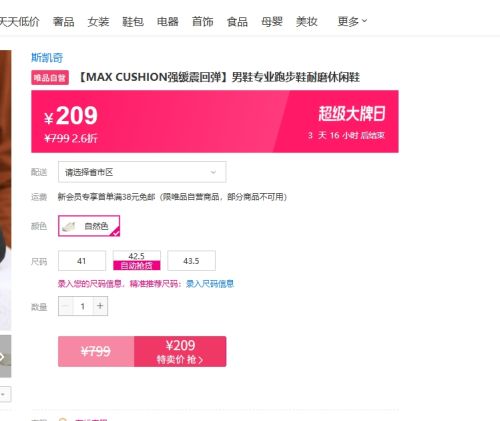
Task: Click the 唯品自营 badge icon
Action: 50,78
